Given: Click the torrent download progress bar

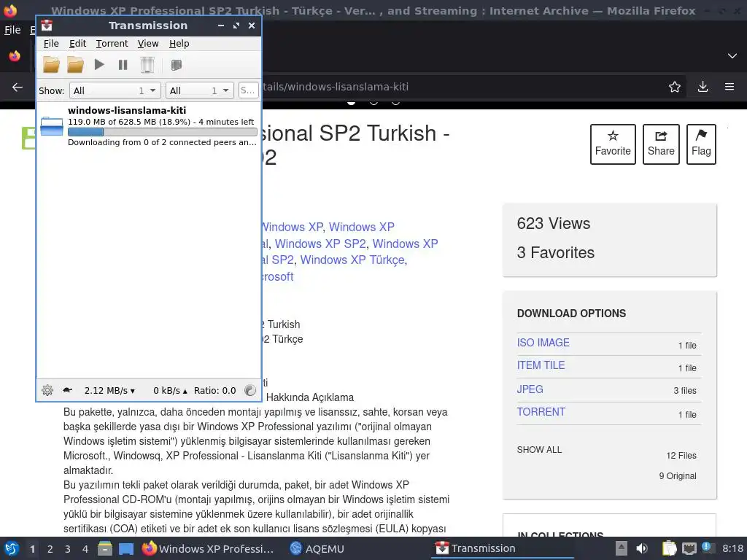Looking at the screenshot, I should [163, 132].
